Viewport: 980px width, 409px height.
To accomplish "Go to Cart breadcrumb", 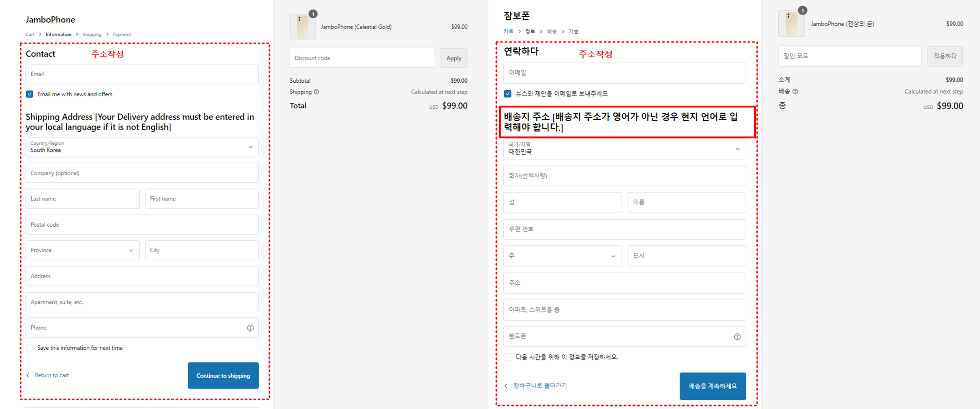I will (x=30, y=35).
